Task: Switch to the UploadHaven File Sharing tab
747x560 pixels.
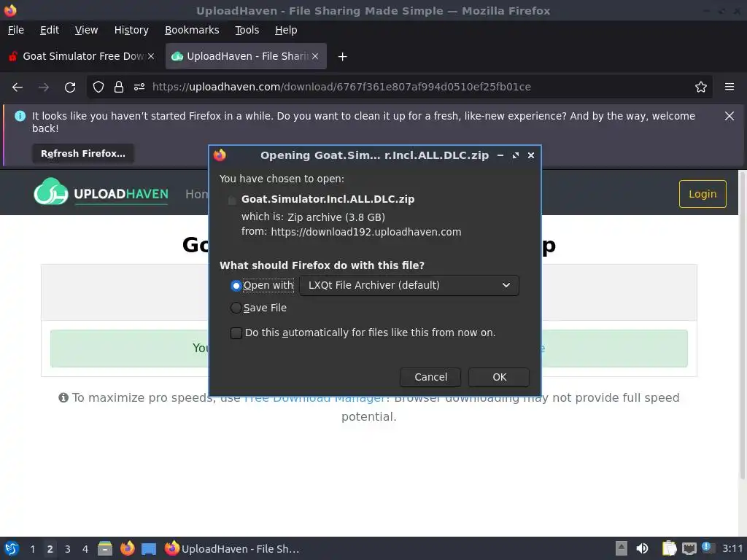Action: pyautogui.click(x=246, y=56)
